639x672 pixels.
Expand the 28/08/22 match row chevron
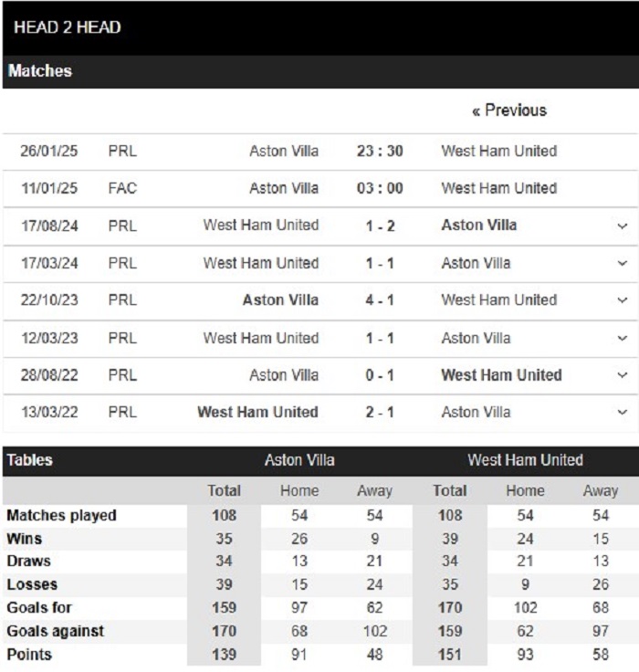(x=622, y=375)
